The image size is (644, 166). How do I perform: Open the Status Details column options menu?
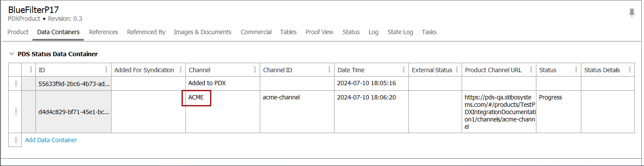tap(629, 70)
